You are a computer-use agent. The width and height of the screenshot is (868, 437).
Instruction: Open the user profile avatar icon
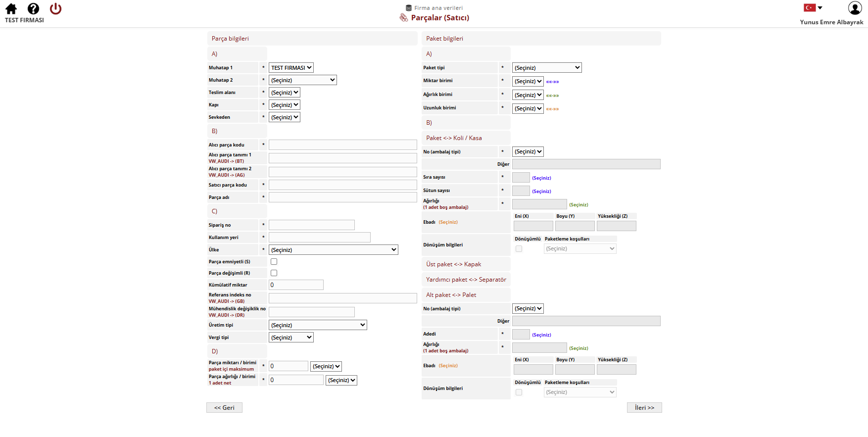pos(855,8)
